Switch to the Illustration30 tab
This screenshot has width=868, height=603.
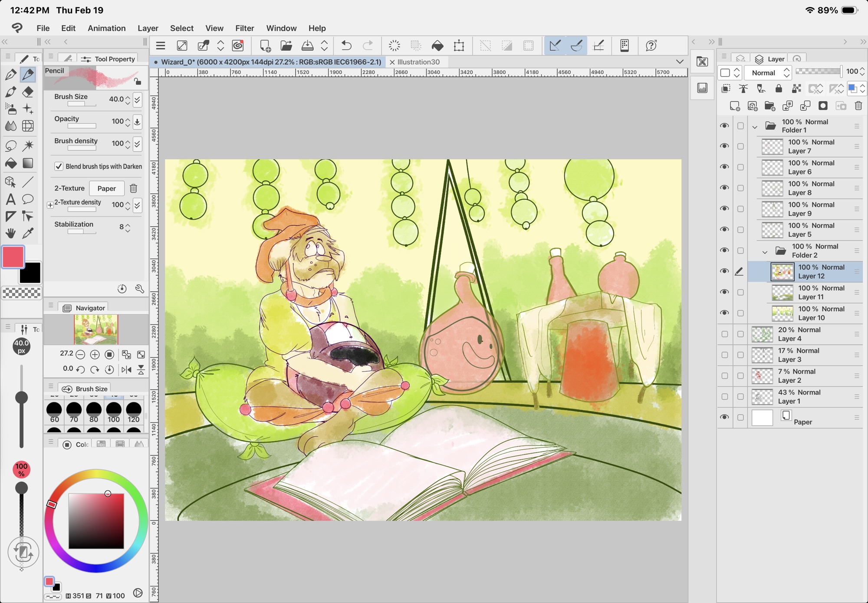(x=418, y=62)
